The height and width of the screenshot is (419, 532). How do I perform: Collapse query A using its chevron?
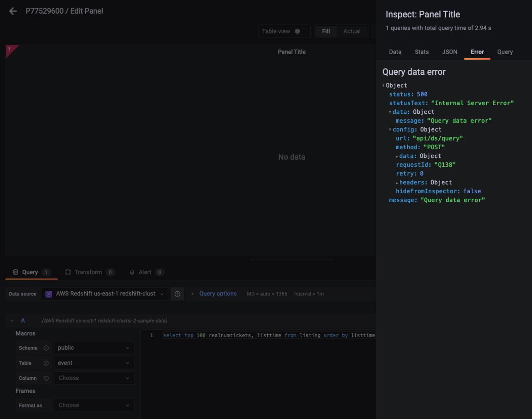click(x=12, y=320)
